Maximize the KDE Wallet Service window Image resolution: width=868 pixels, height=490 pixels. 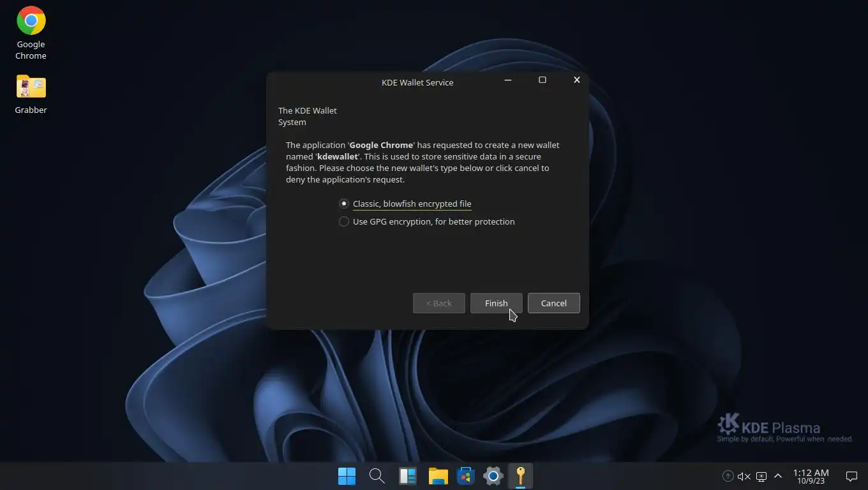(542, 80)
